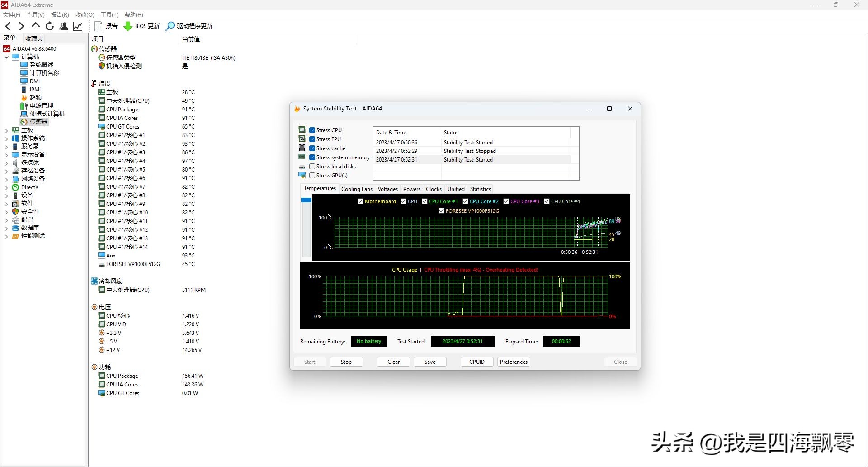Switch to the Cooling Fans tab

tap(357, 189)
